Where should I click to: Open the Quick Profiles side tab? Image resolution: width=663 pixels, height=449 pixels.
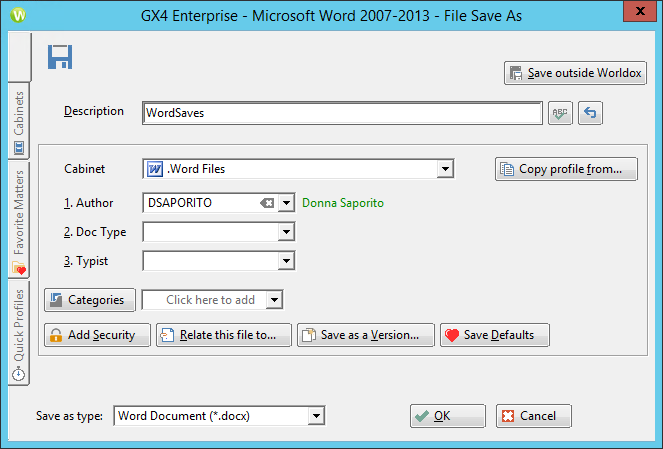pyautogui.click(x=19, y=333)
